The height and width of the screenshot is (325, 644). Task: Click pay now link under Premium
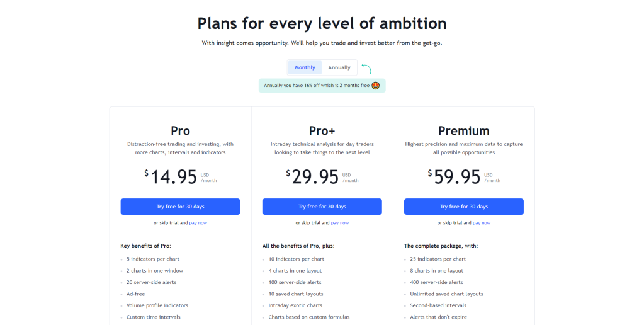click(x=482, y=223)
